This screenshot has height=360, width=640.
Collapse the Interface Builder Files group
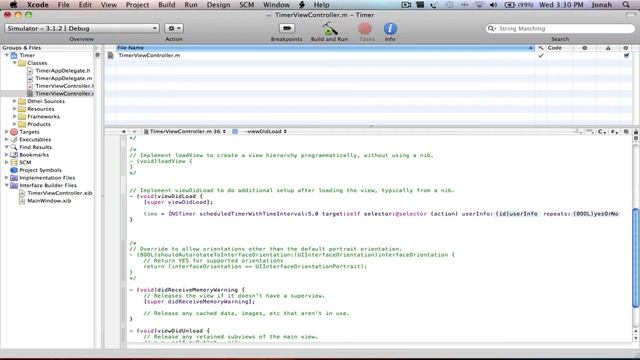pos(7,185)
